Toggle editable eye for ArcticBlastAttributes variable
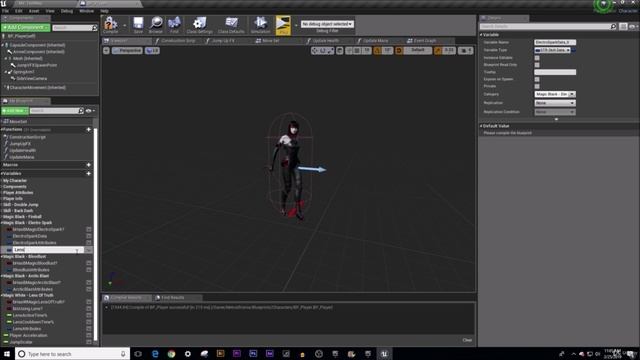 click(x=89, y=289)
